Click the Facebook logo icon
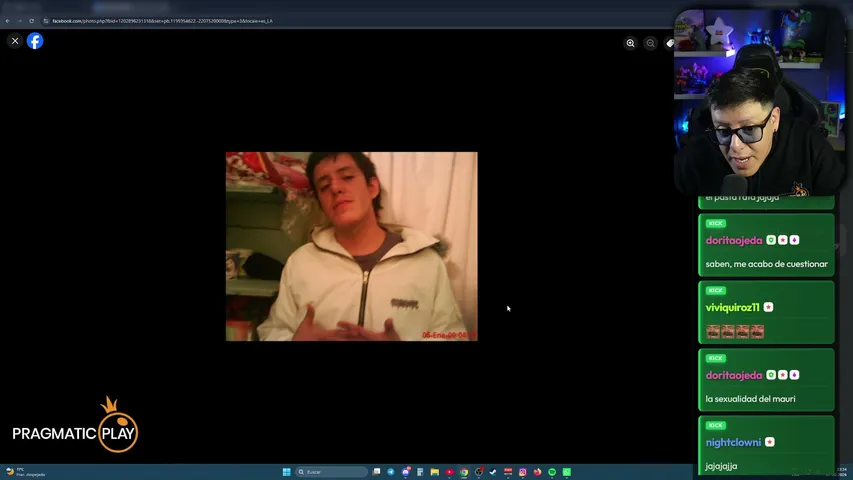 click(35, 41)
